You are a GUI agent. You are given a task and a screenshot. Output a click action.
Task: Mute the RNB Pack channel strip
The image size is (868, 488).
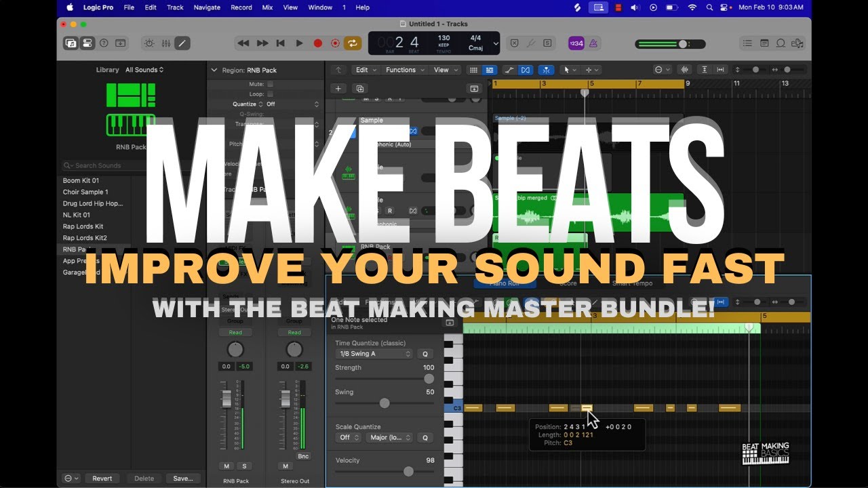(228, 466)
